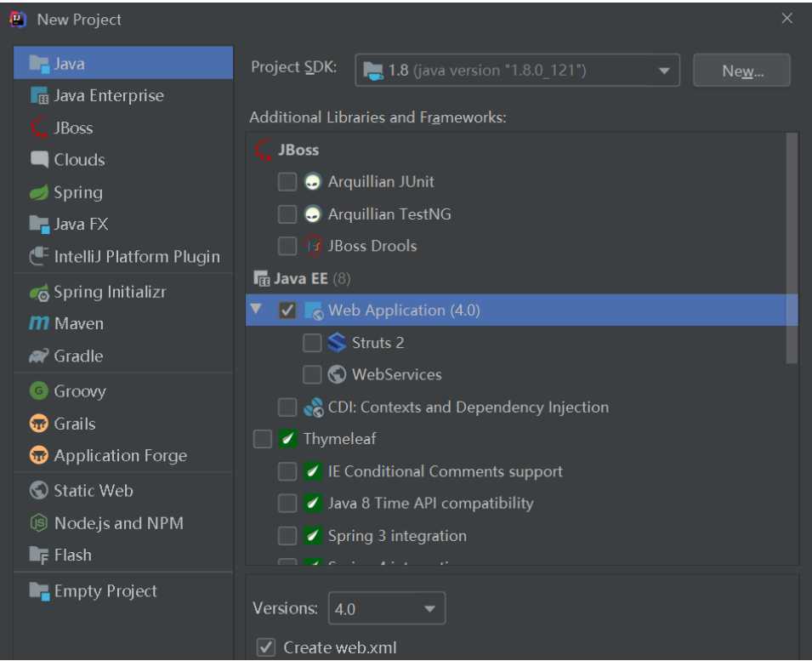Click the JBoss group header icon
Image resolution: width=812 pixels, height=661 pixels.
click(263, 151)
